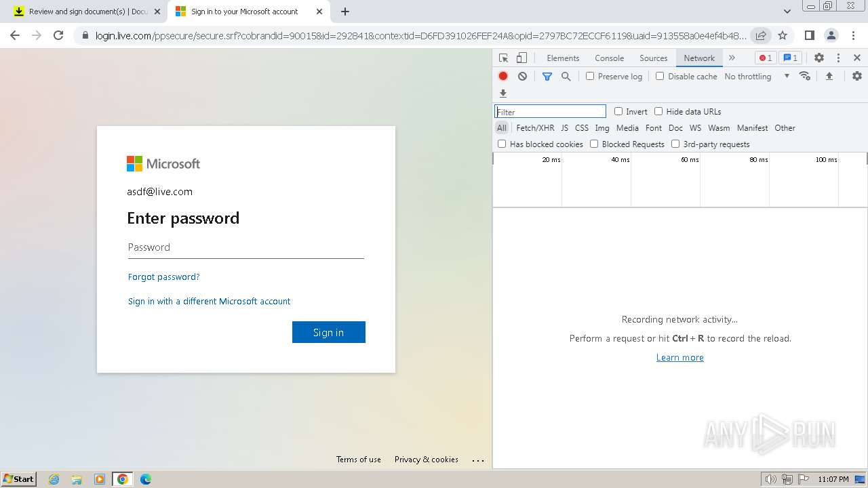Switch to the Elements tab
868x488 pixels.
tap(563, 58)
